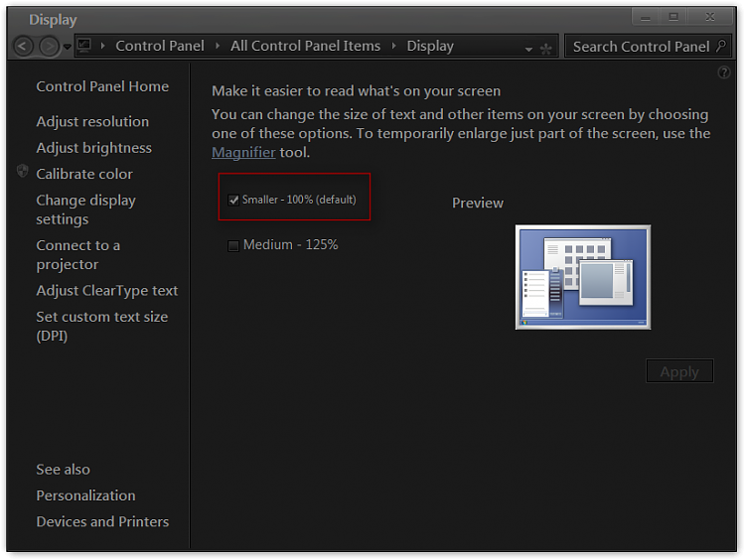Screen dimensions: 745x560
Task: Open Change display settings link
Action: (86, 210)
